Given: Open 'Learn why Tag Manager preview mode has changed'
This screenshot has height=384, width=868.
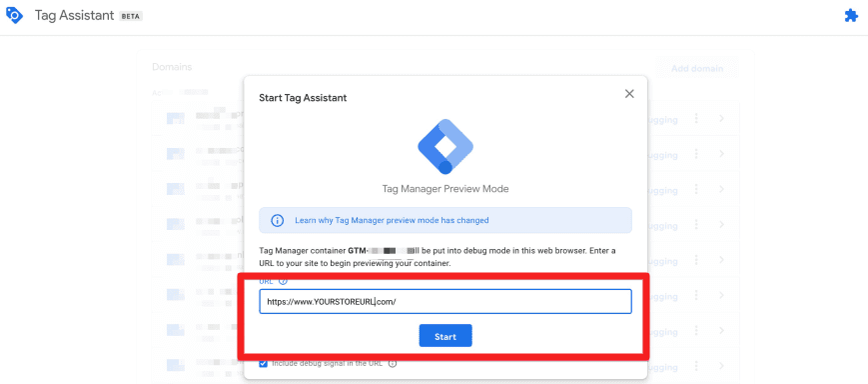Looking at the screenshot, I should point(392,221).
